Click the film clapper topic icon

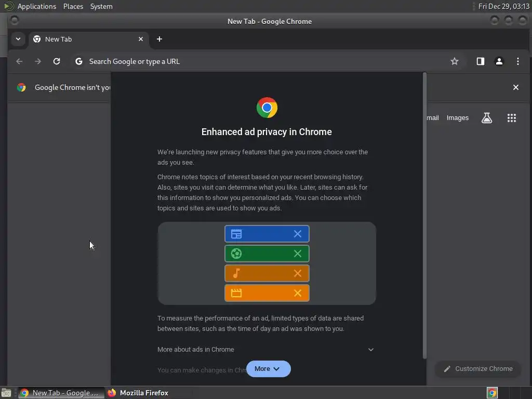coord(236,293)
